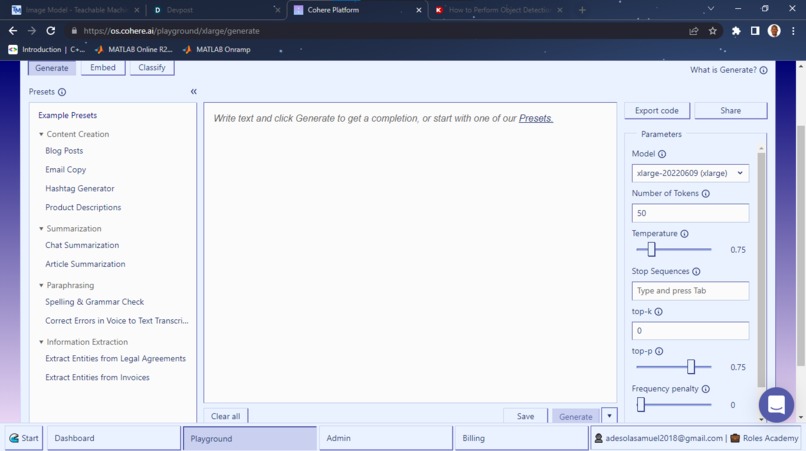
Task: Open the Generate options dropdown arrow
Action: tap(609, 416)
